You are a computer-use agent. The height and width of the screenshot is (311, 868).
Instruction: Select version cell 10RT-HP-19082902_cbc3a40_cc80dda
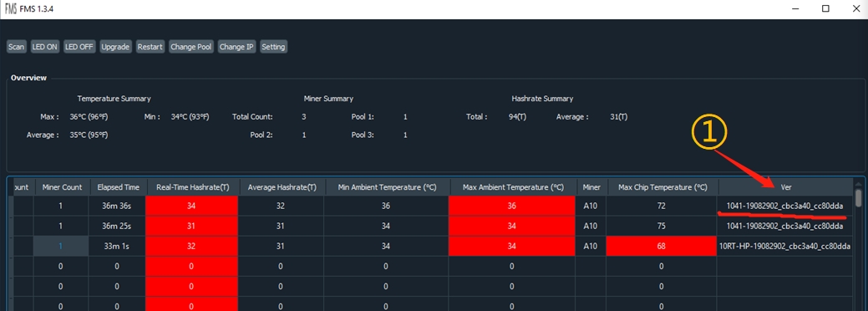click(x=785, y=246)
